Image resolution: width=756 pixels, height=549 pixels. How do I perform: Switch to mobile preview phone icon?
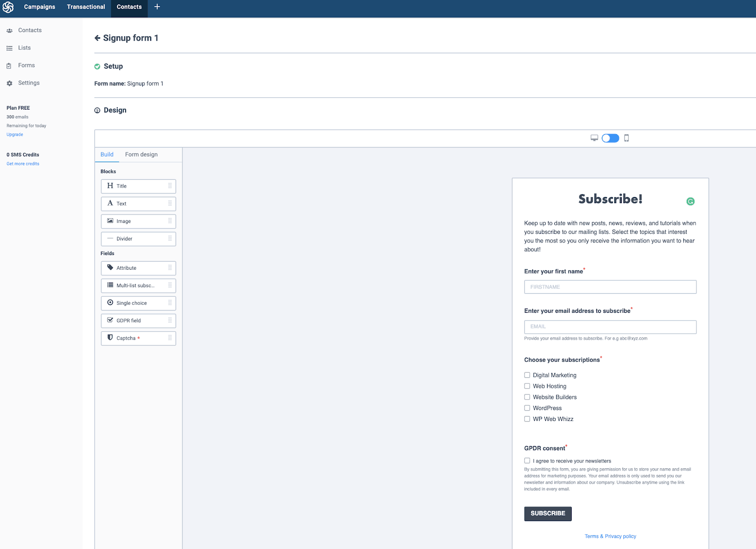(x=627, y=138)
